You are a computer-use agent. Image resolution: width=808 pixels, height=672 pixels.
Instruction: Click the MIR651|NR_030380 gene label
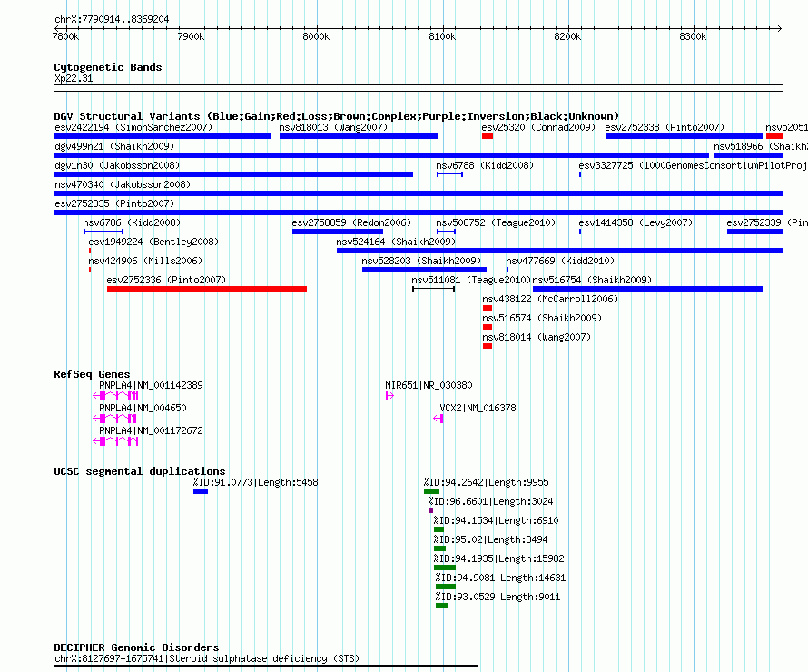[x=429, y=385]
